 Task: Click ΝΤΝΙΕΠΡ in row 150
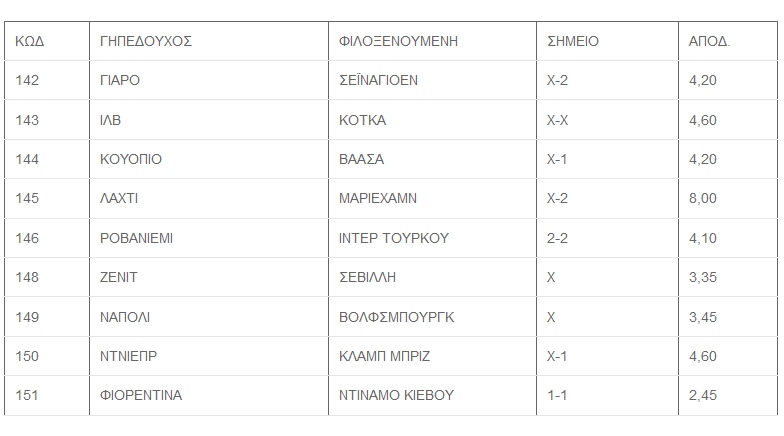click(x=129, y=356)
